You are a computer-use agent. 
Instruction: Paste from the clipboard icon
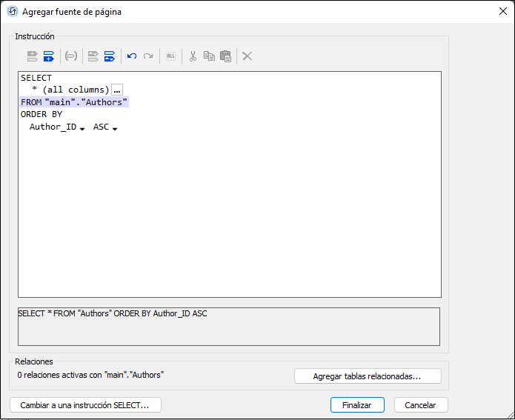point(225,56)
